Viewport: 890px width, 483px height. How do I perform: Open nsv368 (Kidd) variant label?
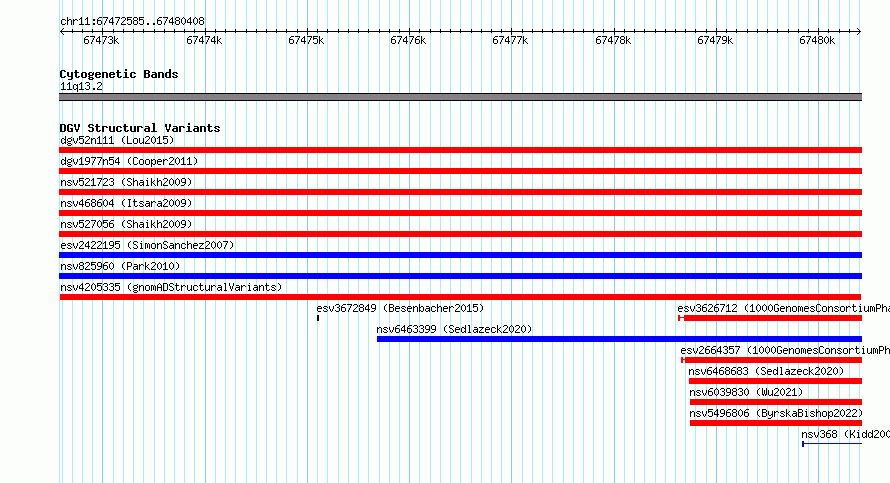[x=845, y=434]
